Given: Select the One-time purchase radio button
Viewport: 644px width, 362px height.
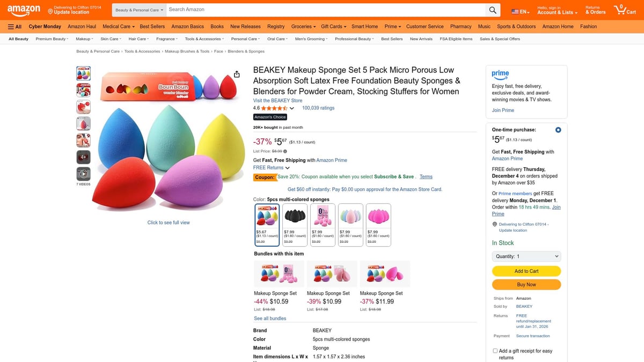Looking at the screenshot, I should pyautogui.click(x=558, y=129).
